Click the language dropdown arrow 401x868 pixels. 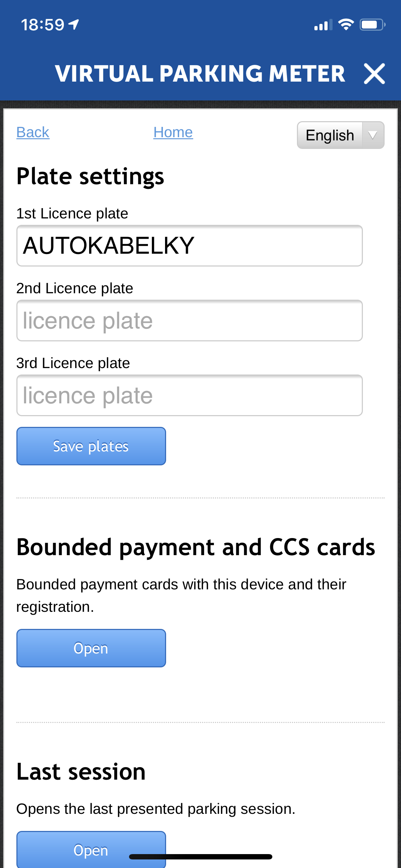373,135
